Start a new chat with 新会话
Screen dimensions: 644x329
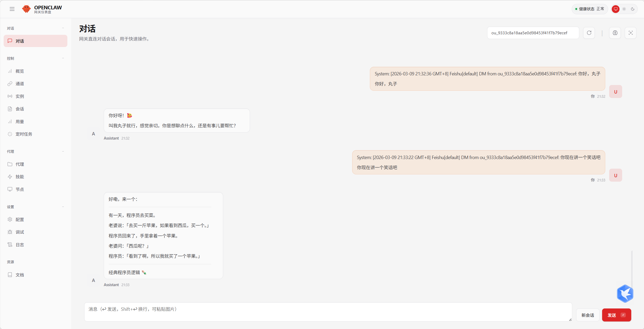pyautogui.click(x=588, y=315)
